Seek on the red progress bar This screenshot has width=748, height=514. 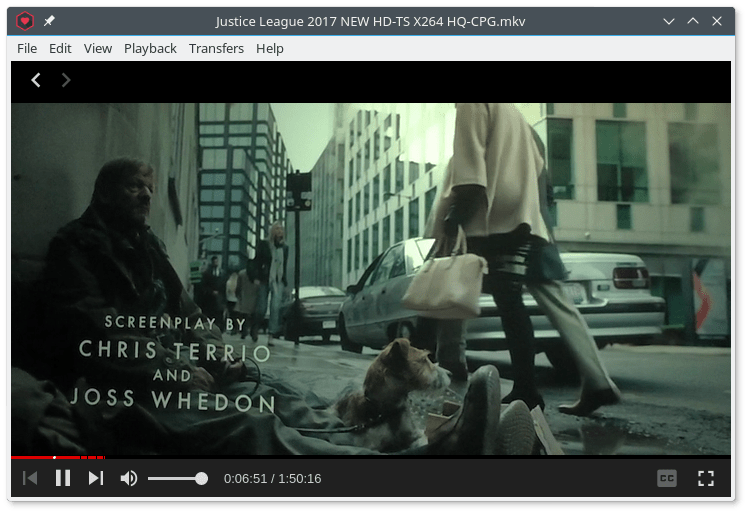pyautogui.click(x=371, y=457)
